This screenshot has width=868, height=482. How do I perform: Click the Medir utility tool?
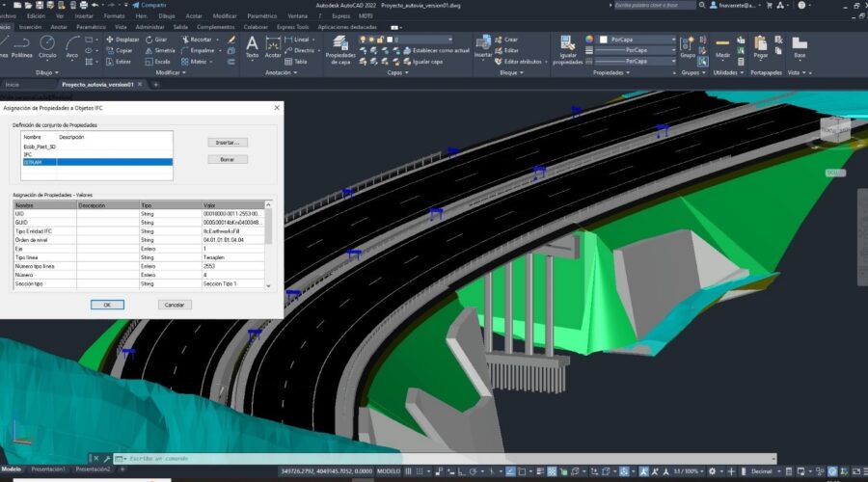tap(722, 47)
